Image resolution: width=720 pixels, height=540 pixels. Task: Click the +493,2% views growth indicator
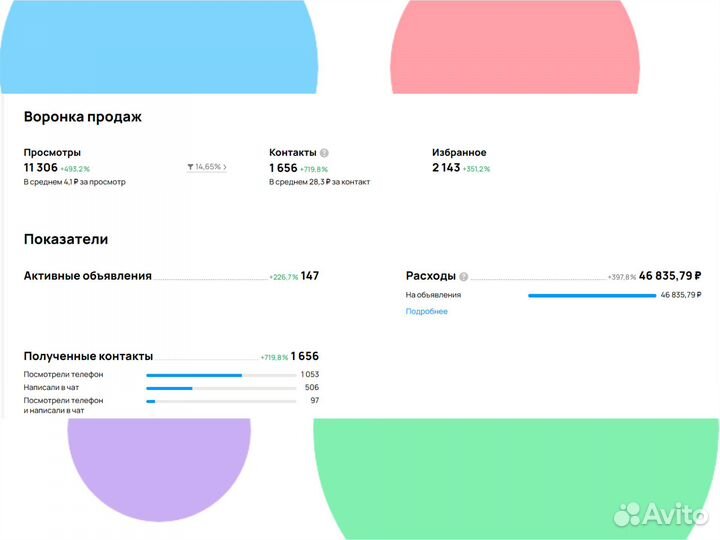75,169
